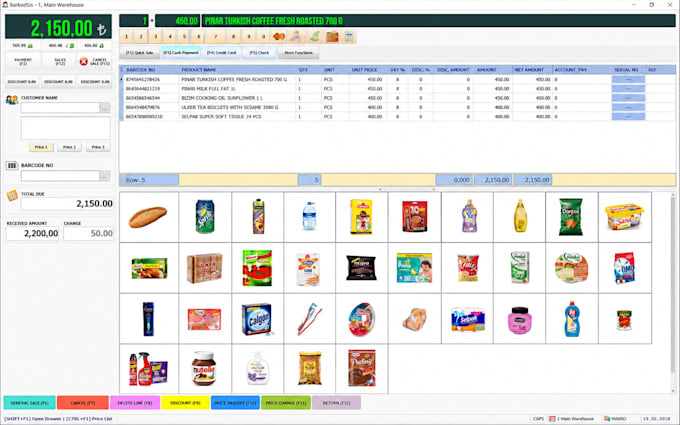Apply the yellow Discount F9 button
The height and width of the screenshot is (425, 680).
pos(185,403)
